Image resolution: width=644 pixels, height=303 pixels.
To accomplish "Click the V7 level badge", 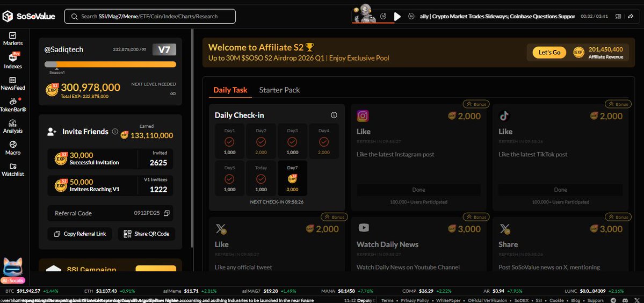I will tap(164, 49).
